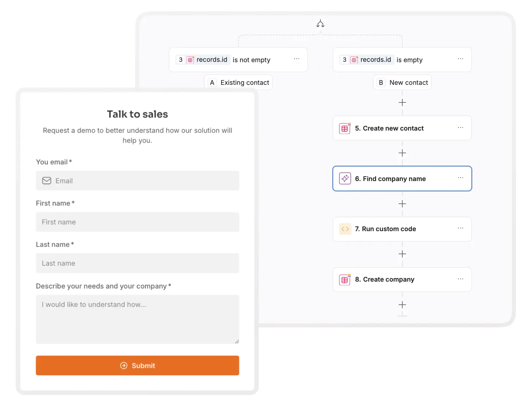This screenshot has width=532, height=406.
Task: Select the code icon on Run custom code step
Action: 345,229
